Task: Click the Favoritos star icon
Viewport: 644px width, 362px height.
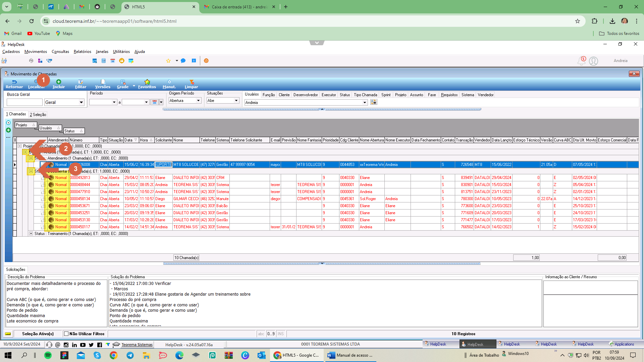Action: coord(147,82)
